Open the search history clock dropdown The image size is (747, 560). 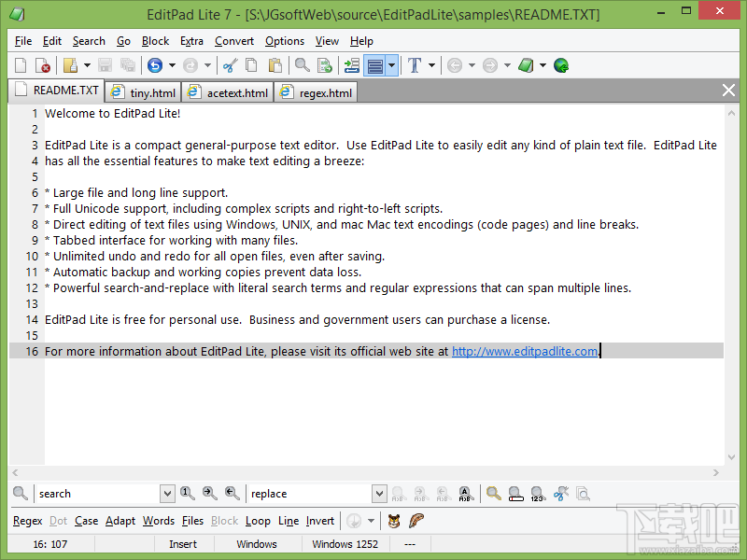point(371,521)
